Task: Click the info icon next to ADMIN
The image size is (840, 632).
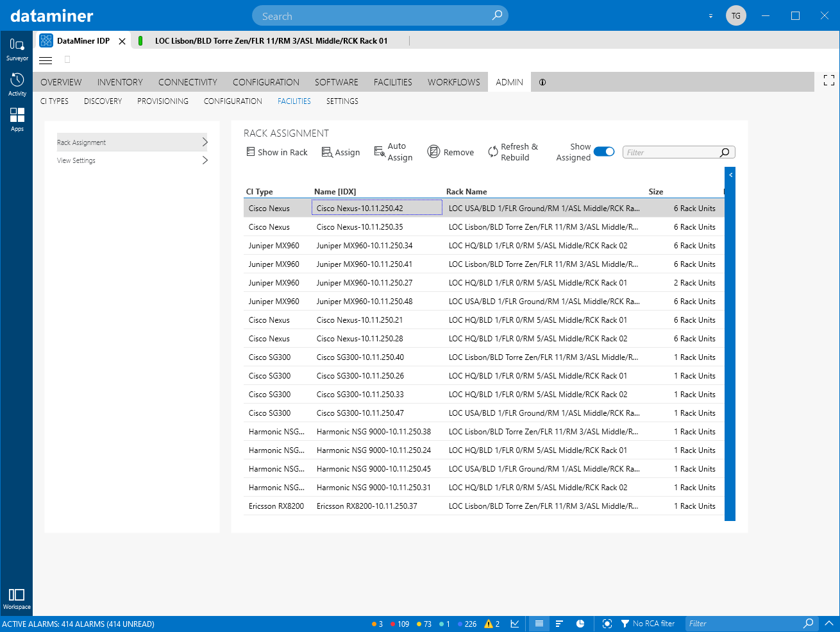Action: 542,82
